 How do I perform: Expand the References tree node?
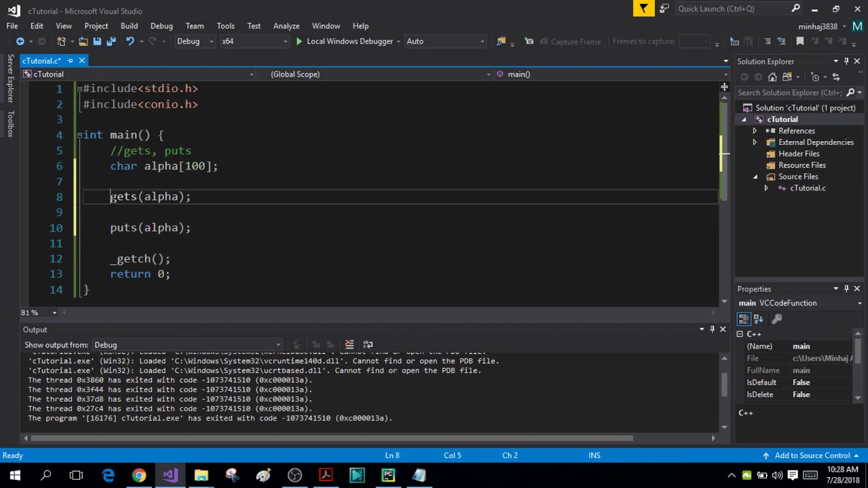click(x=755, y=131)
